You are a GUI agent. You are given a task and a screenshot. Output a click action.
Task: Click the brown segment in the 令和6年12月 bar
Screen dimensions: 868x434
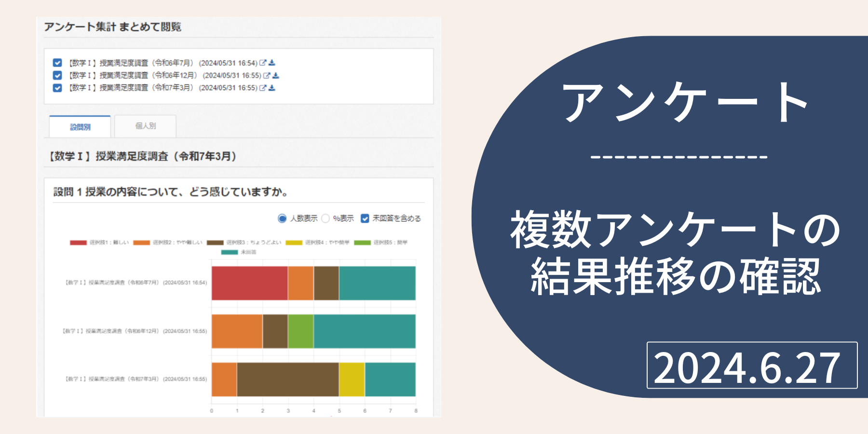coord(275,331)
